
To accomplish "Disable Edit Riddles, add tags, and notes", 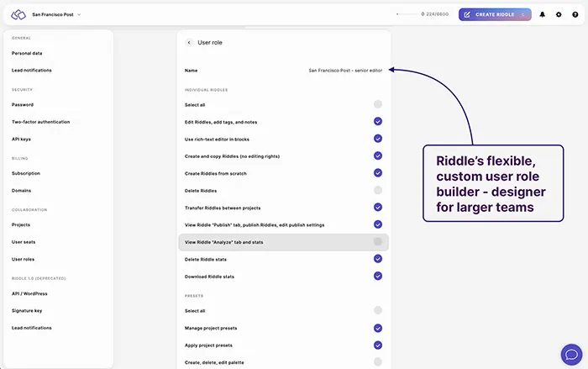I will (378, 121).
